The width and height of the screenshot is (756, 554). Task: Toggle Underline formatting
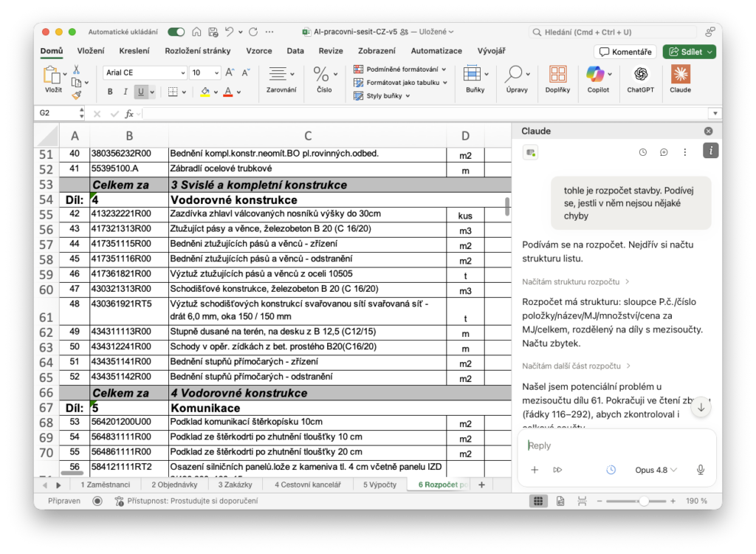click(141, 92)
